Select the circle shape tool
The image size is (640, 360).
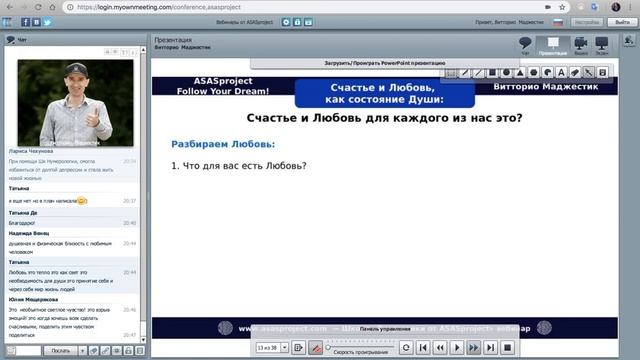(x=506, y=73)
